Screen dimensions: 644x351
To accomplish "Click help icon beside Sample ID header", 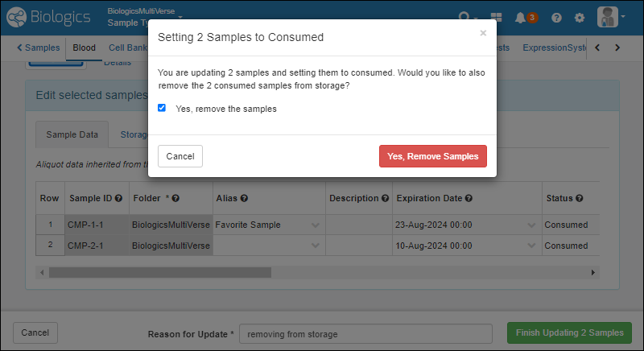I will pos(118,198).
